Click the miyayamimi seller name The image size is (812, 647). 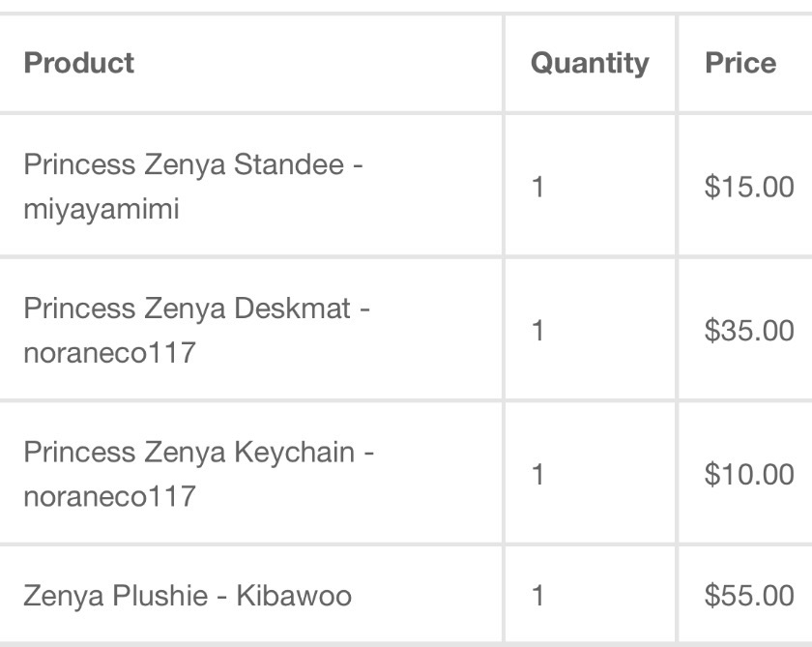101,209
